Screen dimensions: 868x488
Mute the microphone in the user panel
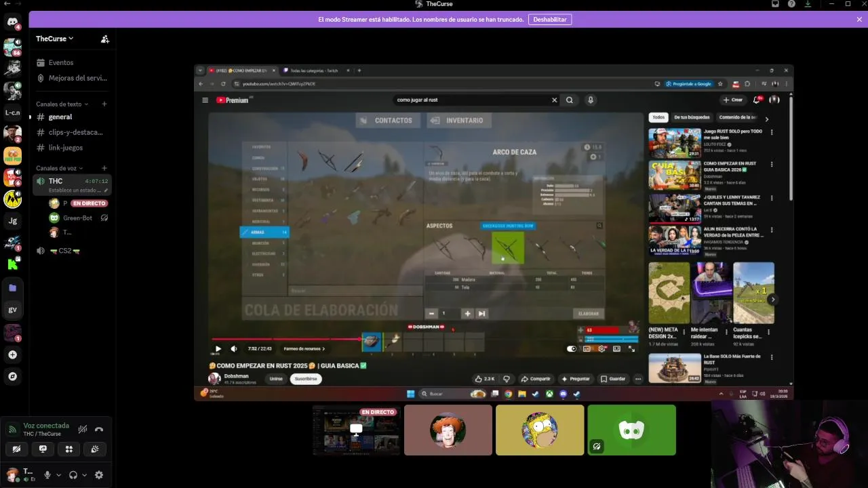click(x=47, y=475)
